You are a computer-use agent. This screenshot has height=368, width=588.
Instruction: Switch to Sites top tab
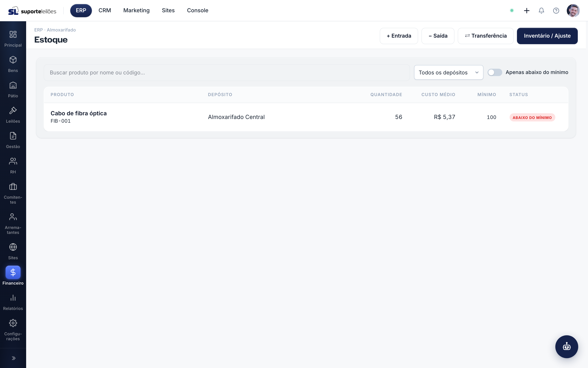(168, 10)
